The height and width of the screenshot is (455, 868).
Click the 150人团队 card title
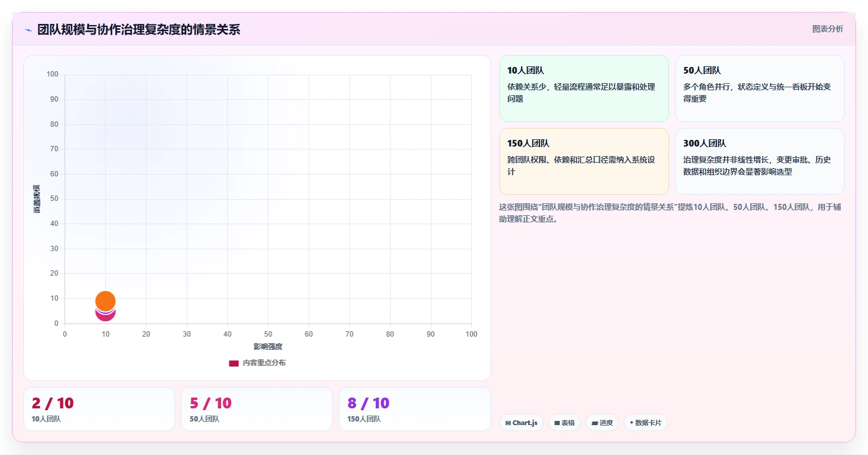coord(528,143)
